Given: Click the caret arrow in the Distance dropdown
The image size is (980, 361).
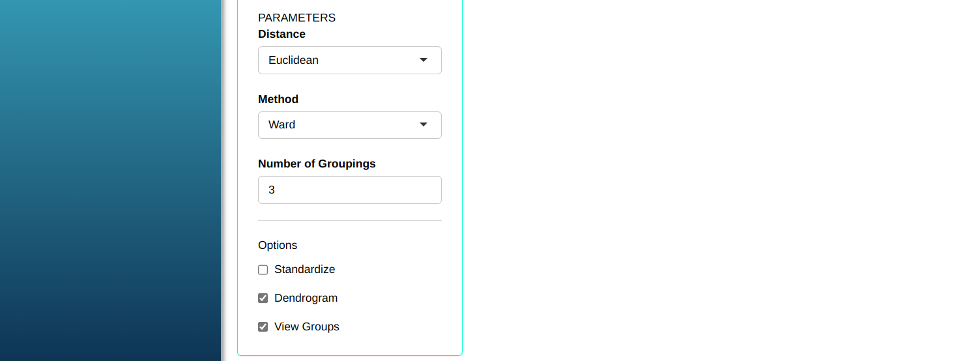Looking at the screenshot, I should (424, 60).
